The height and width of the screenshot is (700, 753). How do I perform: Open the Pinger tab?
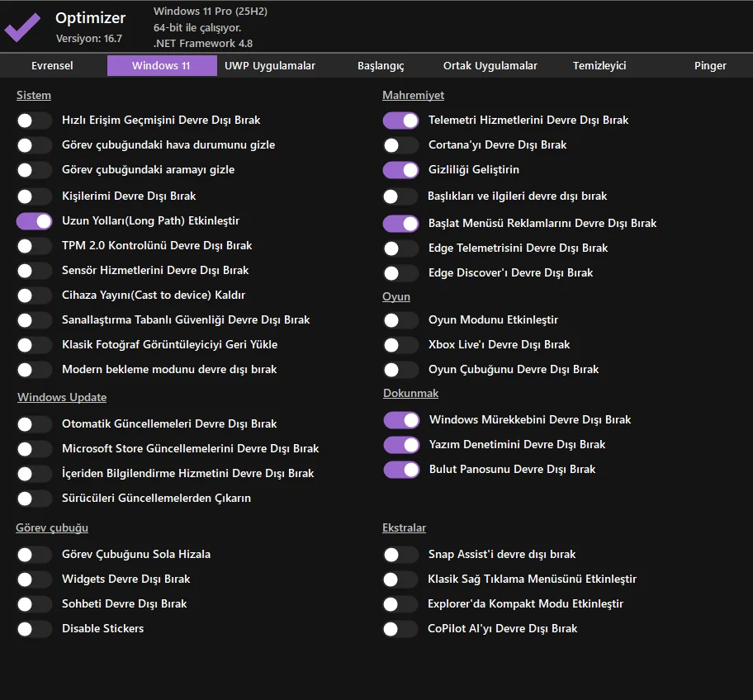tap(710, 66)
